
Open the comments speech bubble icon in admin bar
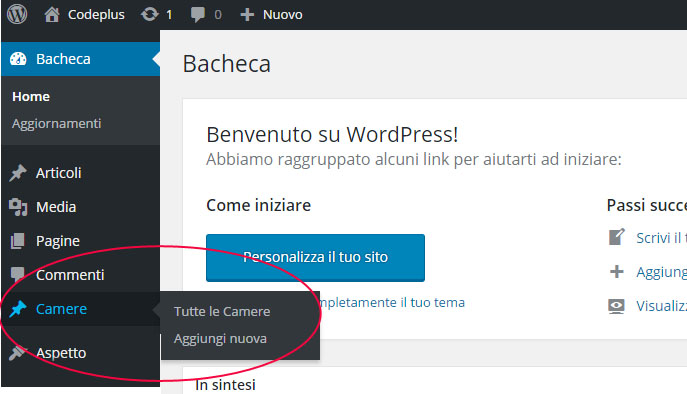click(198, 14)
